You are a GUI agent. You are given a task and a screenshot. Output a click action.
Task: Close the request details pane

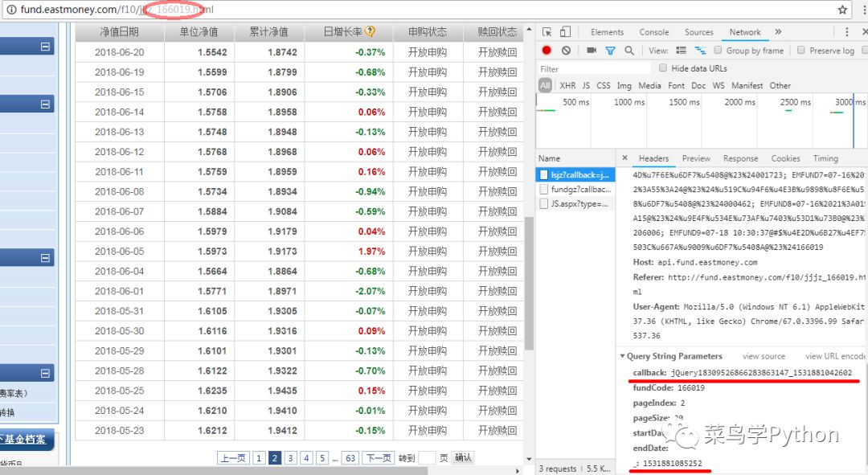[624, 158]
